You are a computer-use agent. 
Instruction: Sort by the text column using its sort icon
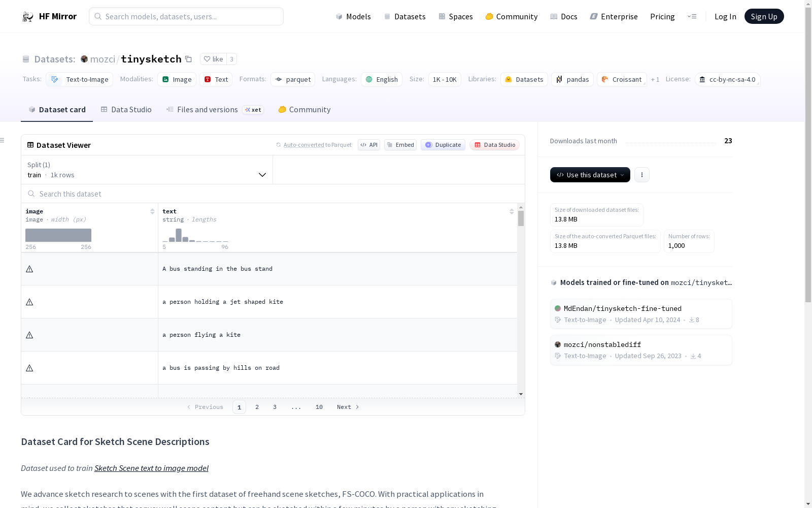tap(512, 211)
